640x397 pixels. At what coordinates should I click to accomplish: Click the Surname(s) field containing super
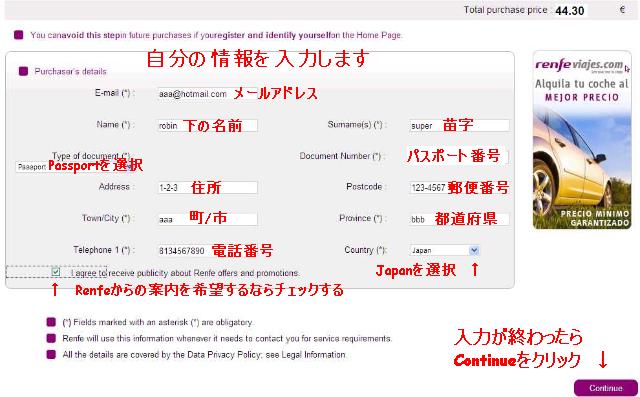pyautogui.click(x=459, y=125)
